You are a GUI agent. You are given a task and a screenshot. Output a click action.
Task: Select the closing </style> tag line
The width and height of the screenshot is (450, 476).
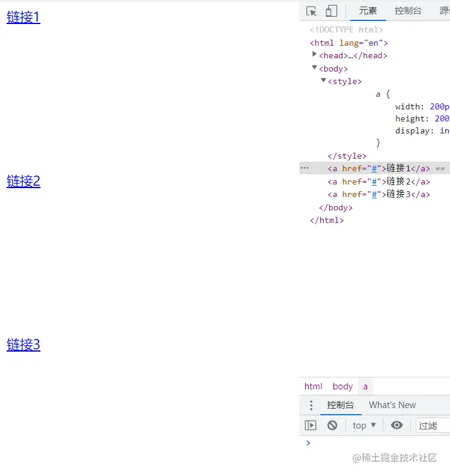click(x=347, y=156)
